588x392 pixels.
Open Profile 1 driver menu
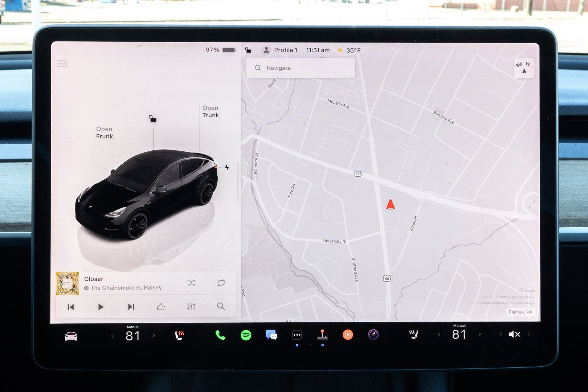[281, 50]
